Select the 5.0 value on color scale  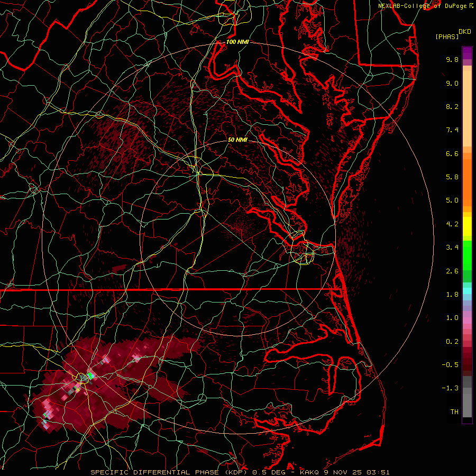452,200
